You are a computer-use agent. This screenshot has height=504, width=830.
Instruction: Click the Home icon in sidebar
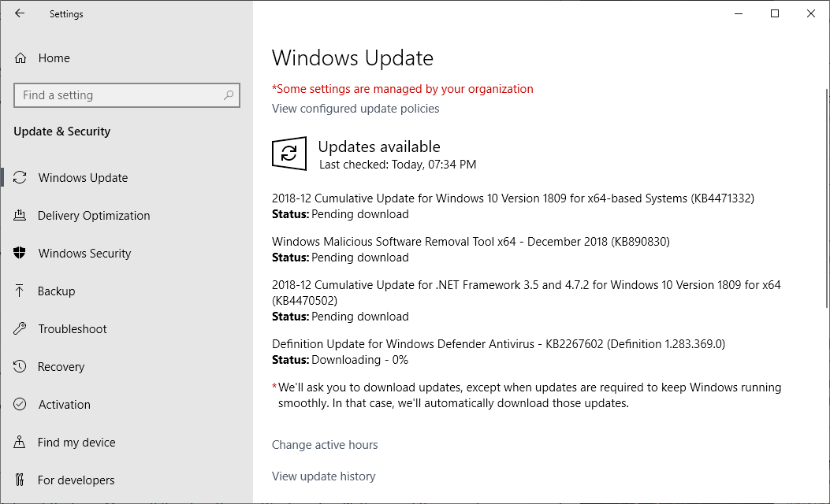click(20, 57)
